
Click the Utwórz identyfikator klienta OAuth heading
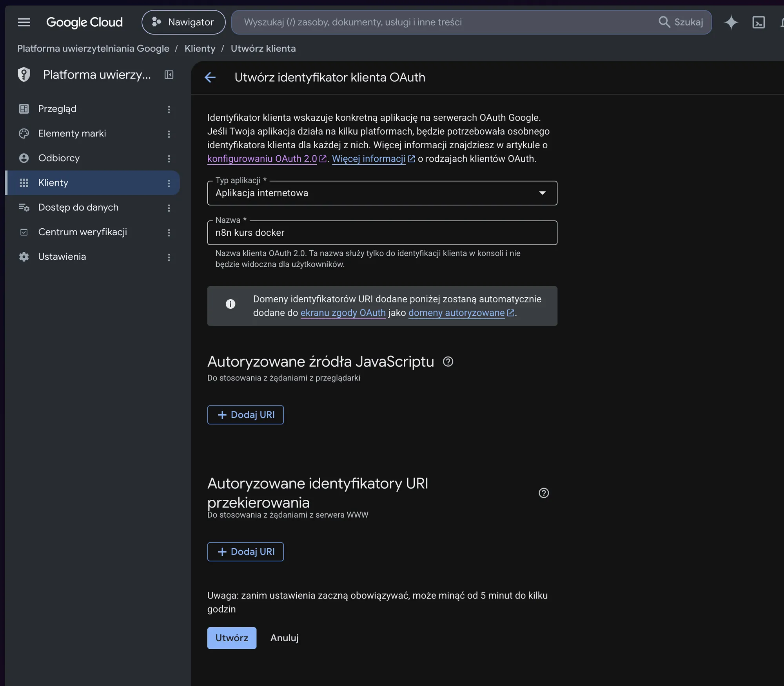pyautogui.click(x=330, y=77)
